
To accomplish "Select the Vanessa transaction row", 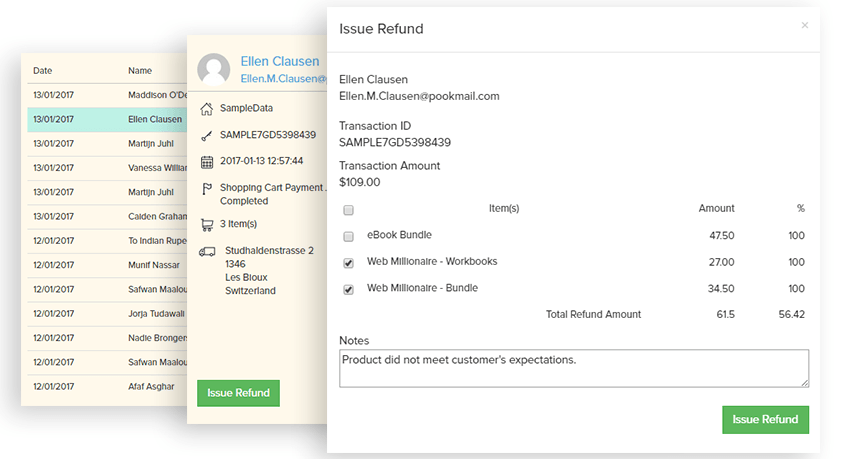I will pos(107,168).
